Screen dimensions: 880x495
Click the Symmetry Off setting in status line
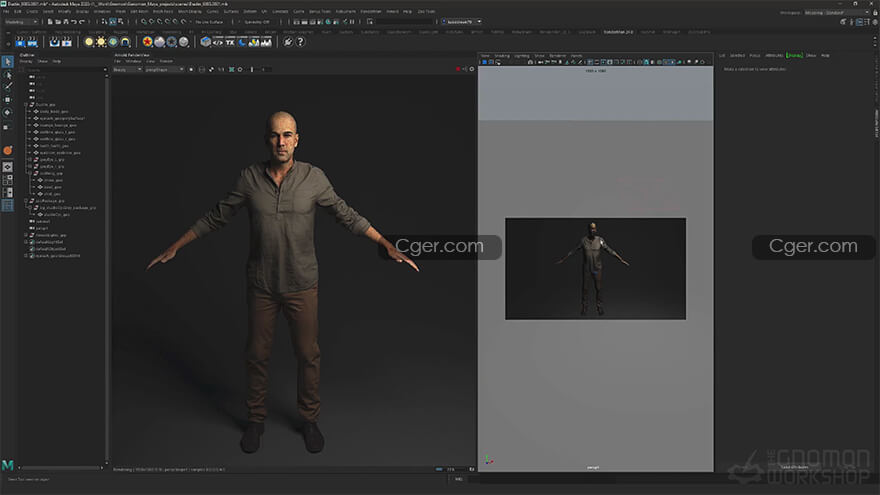tap(259, 20)
